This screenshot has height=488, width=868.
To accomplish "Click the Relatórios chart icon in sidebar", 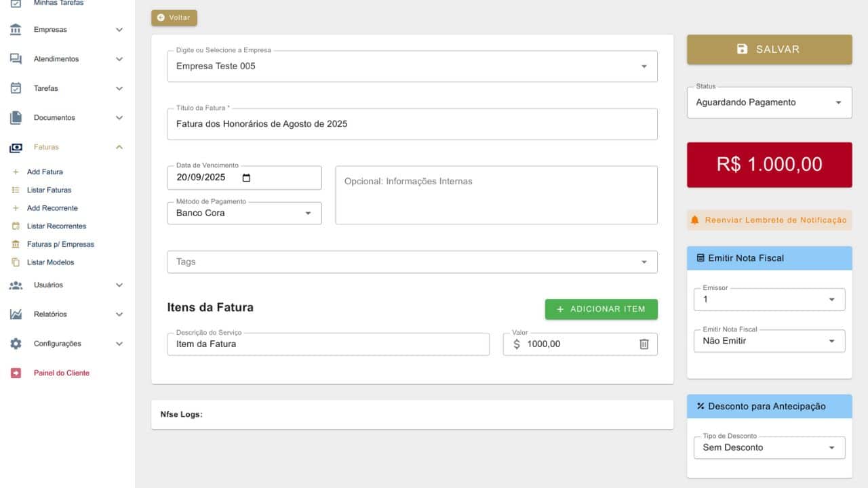I will 16,314.
